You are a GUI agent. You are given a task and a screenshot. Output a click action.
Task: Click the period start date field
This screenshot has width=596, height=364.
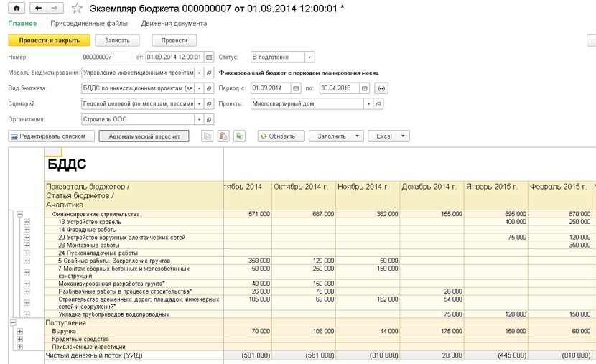[271, 88]
